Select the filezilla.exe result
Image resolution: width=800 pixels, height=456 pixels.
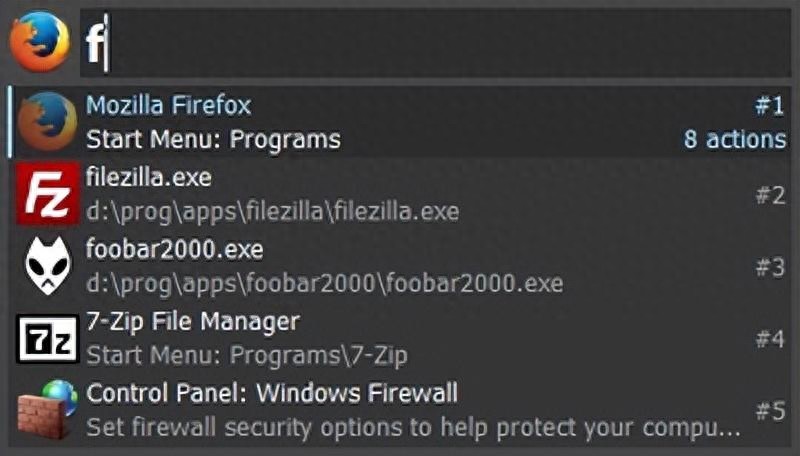(x=400, y=194)
